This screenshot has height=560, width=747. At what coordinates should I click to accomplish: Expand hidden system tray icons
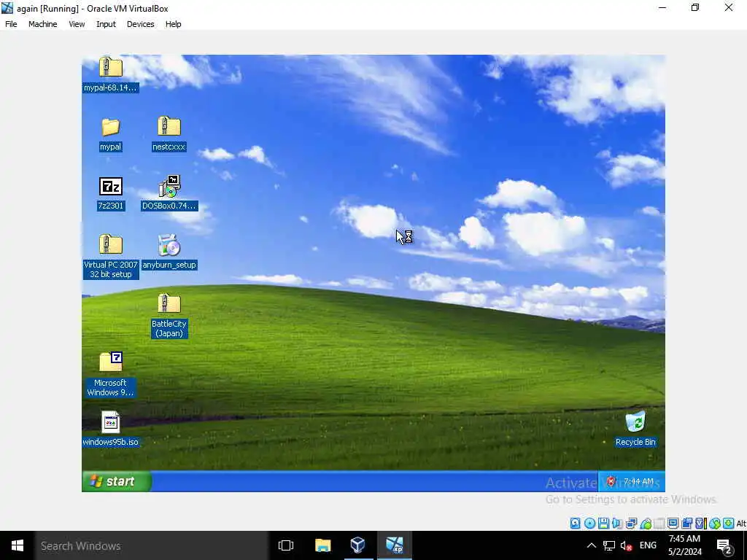(x=591, y=545)
